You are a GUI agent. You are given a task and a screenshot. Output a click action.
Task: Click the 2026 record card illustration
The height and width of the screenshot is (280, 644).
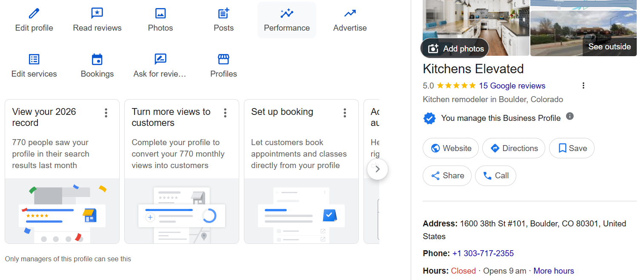pos(62,211)
